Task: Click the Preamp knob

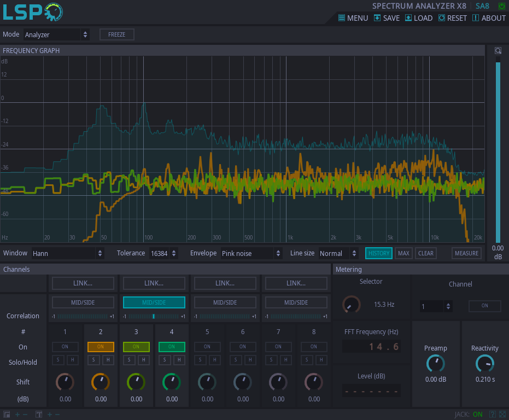Action: click(436, 364)
